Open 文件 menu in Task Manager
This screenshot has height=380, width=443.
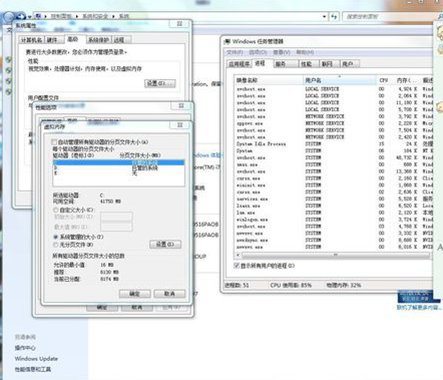coord(235,52)
